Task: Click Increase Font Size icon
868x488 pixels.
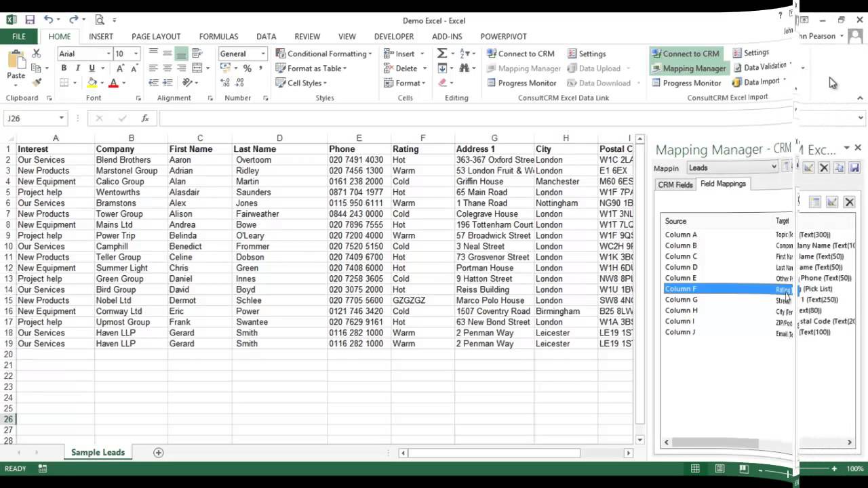Action: coord(120,68)
